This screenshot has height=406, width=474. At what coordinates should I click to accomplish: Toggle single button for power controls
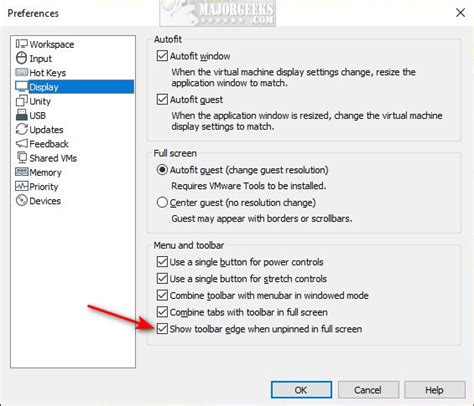[x=162, y=262]
